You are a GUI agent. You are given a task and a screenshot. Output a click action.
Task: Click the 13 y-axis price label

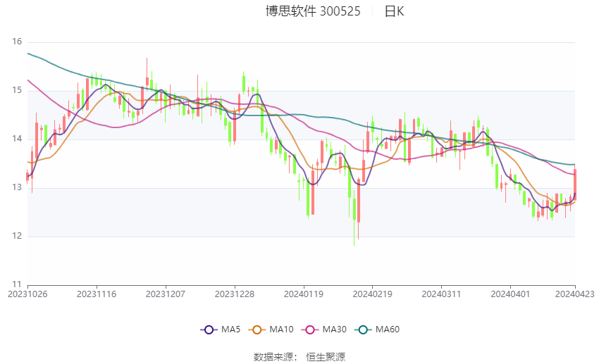(17, 187)
